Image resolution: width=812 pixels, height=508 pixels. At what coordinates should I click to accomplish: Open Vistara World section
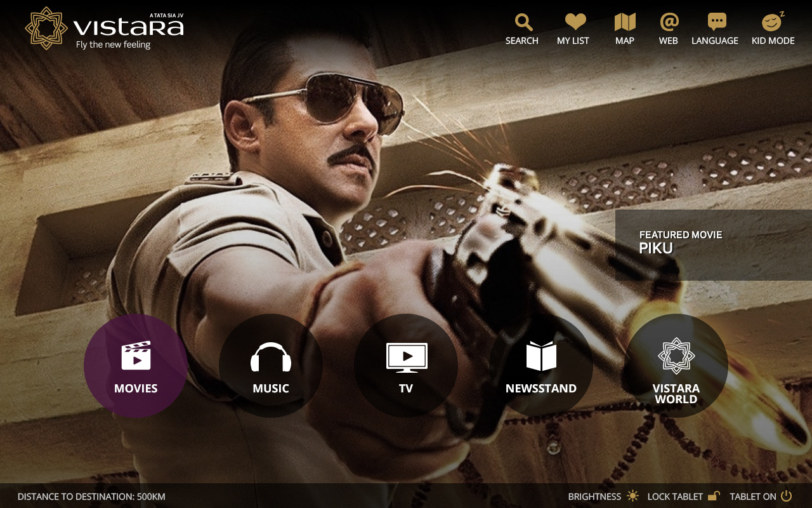tap(676, 366)
